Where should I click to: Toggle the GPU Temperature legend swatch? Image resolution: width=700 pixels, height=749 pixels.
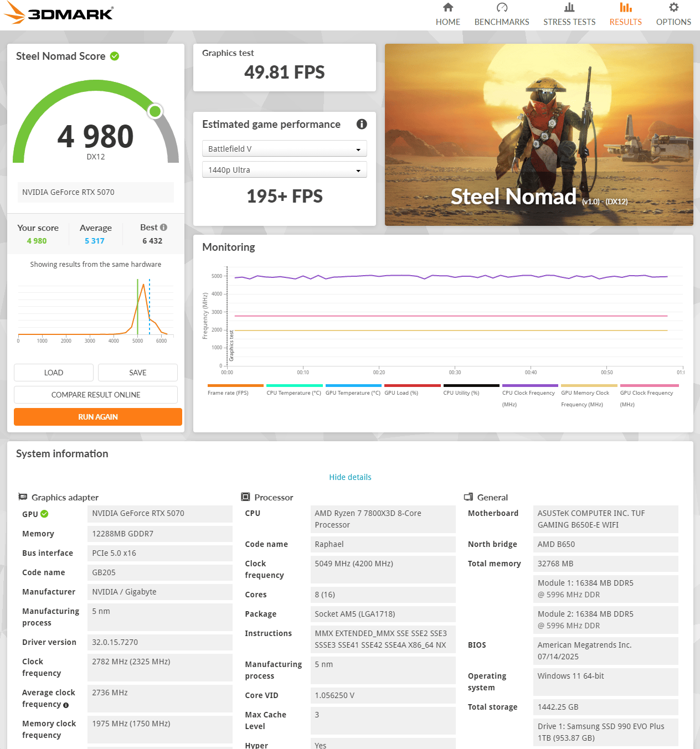(x=353, y=386)
